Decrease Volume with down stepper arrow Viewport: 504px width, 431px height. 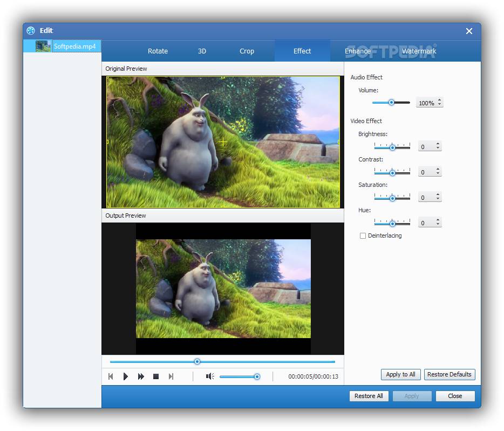pos(439,105)
